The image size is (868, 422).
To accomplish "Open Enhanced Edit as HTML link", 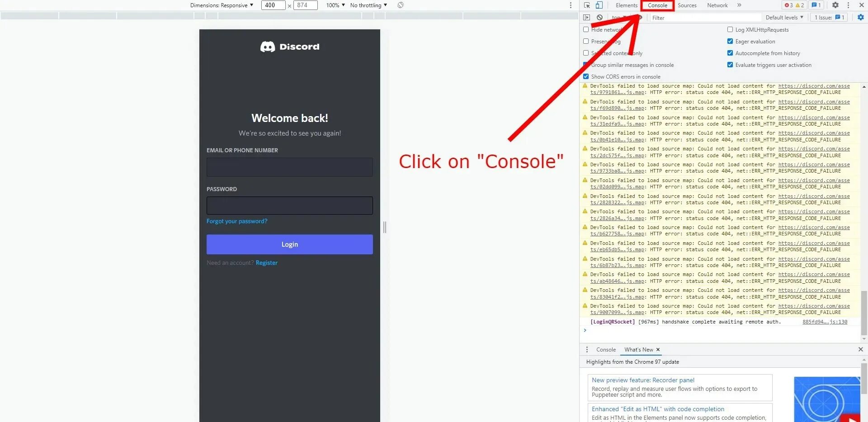I will click(x=658, y=409).
